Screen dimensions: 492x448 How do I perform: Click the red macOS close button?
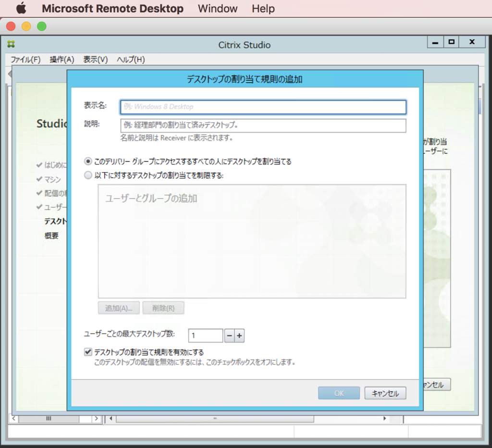coord(11,26)
